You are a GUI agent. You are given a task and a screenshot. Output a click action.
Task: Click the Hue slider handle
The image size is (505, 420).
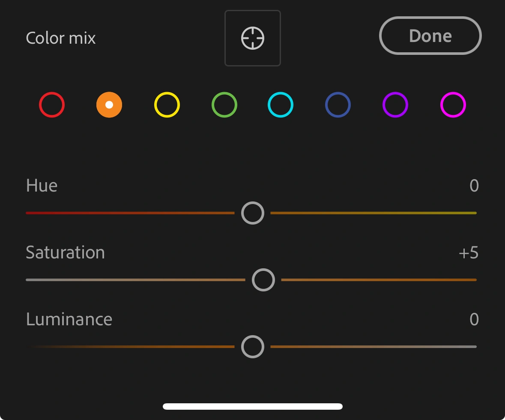point(253,213)
